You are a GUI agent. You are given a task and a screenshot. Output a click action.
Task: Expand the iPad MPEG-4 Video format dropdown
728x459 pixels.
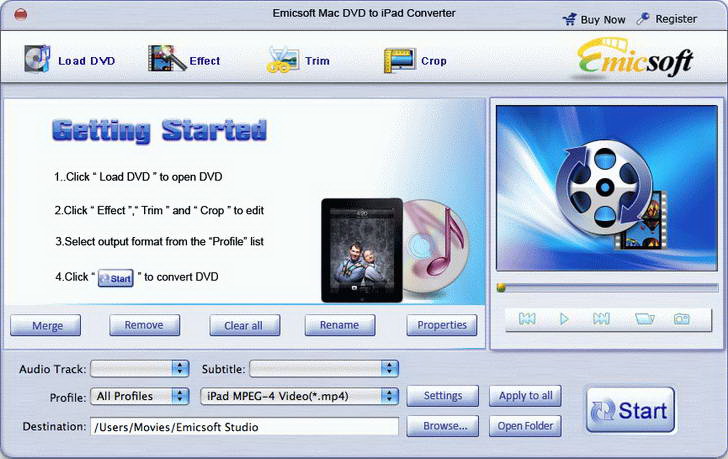(x=299, y=396)
